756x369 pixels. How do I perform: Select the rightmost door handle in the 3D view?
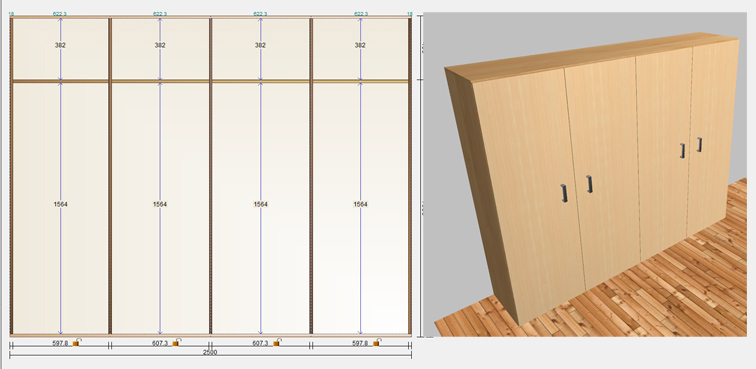[699, 145]
